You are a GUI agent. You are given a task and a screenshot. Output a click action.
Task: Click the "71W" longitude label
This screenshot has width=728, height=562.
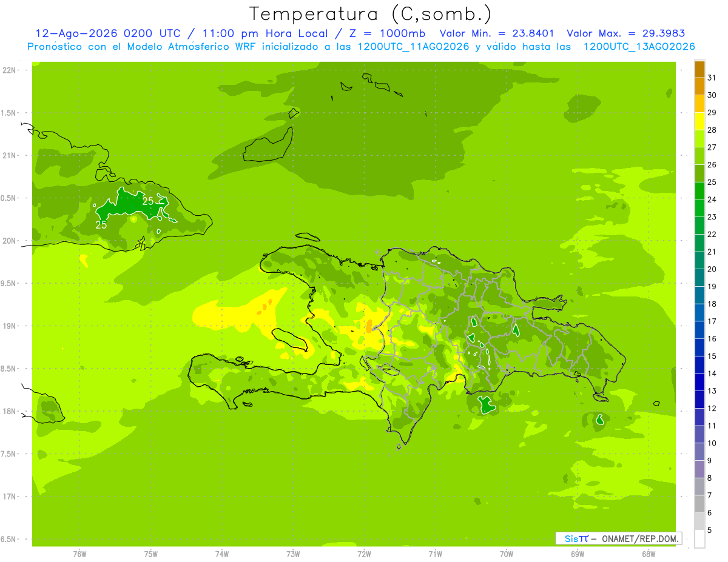point(435,554)
